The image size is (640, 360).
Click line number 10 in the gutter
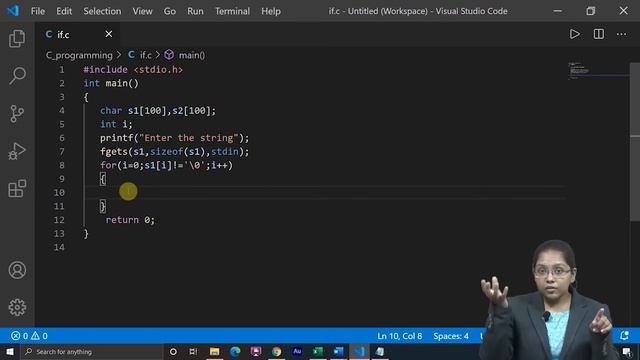pyautogui.click(x=59, y=192)
